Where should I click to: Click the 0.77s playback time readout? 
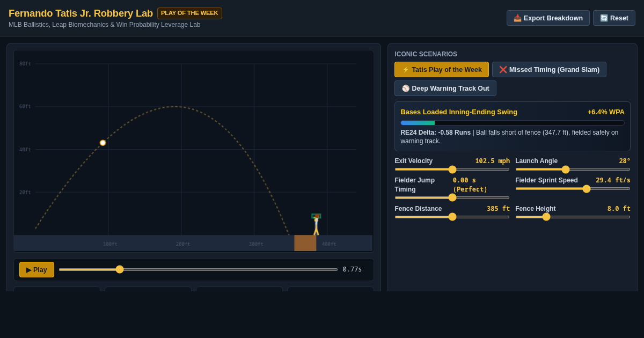point(352,269)
